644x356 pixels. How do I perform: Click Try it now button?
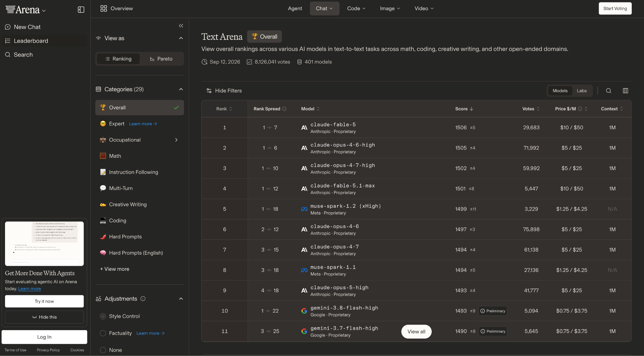tap(44, 301)
